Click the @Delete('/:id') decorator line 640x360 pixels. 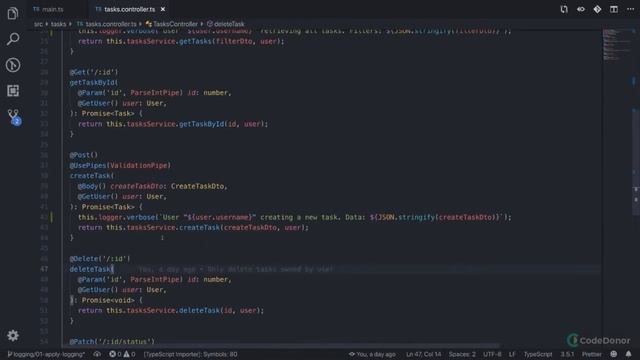(100, 259)
